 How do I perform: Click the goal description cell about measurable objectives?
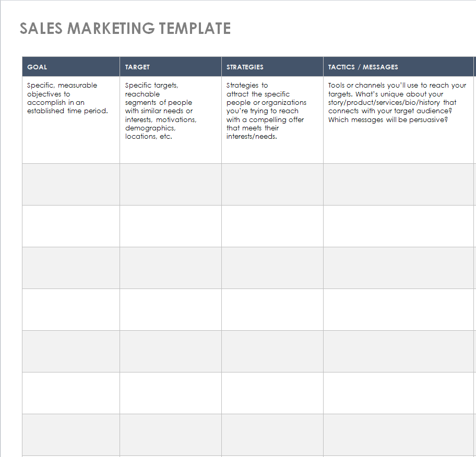(71, 120)
